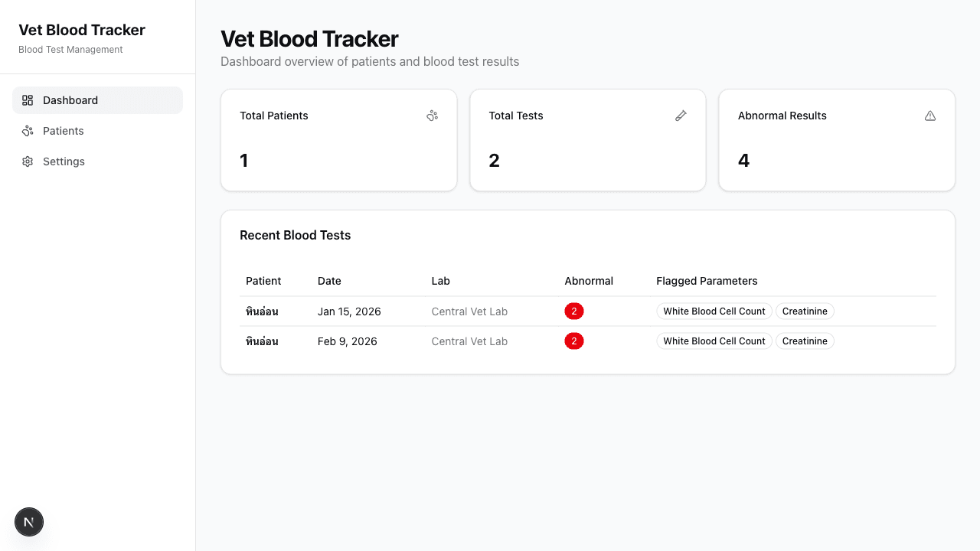
Task: Click the Vet Blood Tracker sidebar title
Action: pyautogui.click(x=81, y=30)
